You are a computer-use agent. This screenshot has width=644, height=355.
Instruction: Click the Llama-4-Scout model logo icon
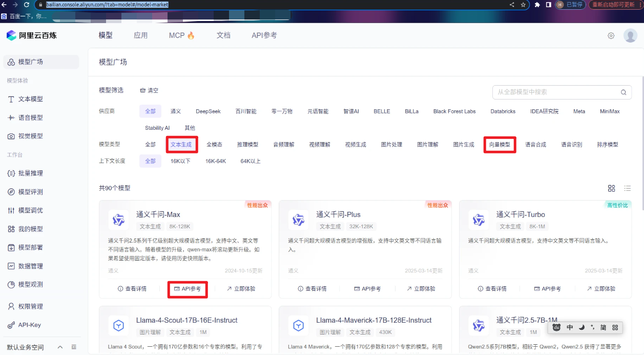click(119, 325)
